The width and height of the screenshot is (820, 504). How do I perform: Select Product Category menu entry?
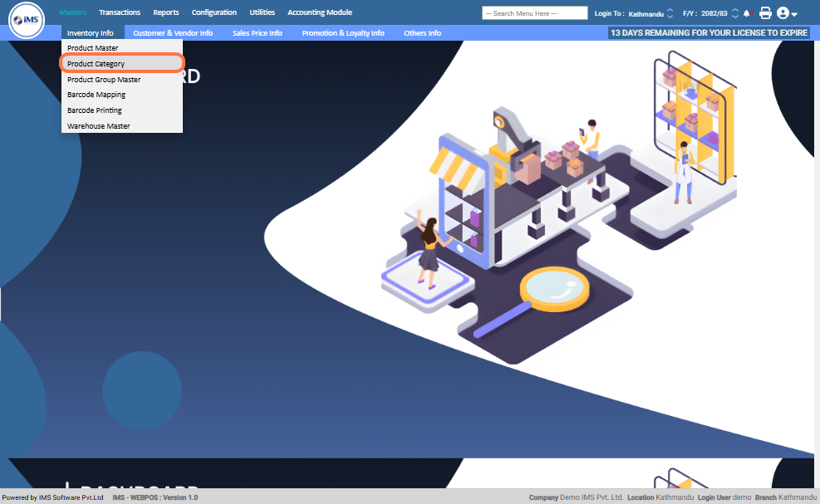tap(96, 64)
